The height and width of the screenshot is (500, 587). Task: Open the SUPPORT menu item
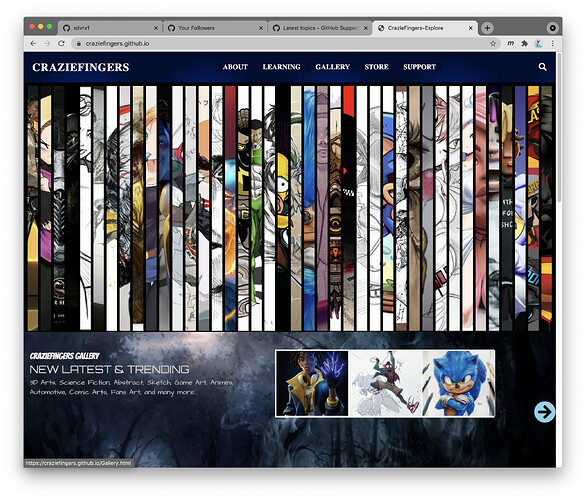(x=419, y=67)
